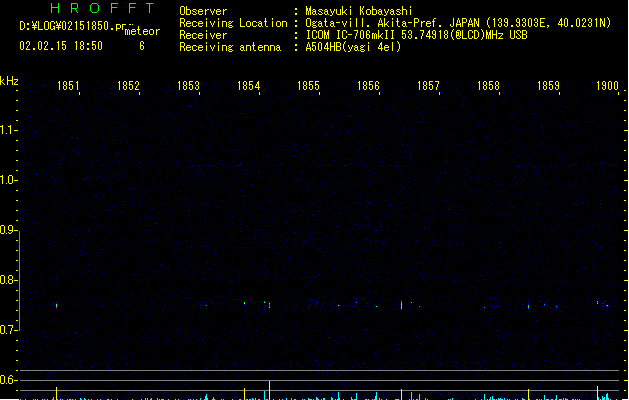
Task: Click the 0.8 kHz frequency label
Action: click(x=8, y=280)
